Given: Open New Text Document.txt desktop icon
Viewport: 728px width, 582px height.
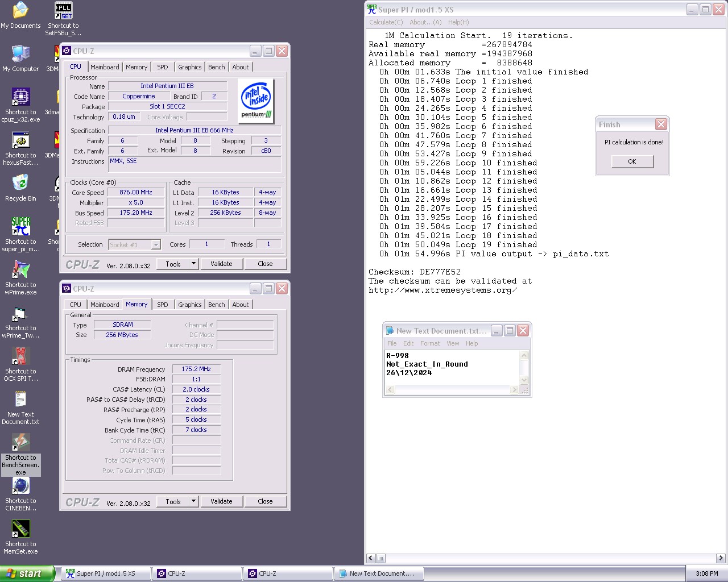Looking at the screenshot, I should point(20,408).
